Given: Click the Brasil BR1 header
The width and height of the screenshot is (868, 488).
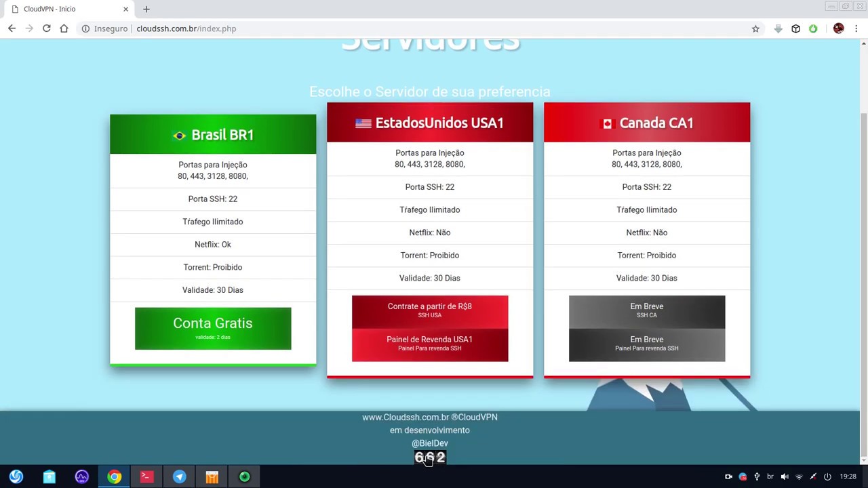Looking at the screenshot, I should tap(213, 134).
